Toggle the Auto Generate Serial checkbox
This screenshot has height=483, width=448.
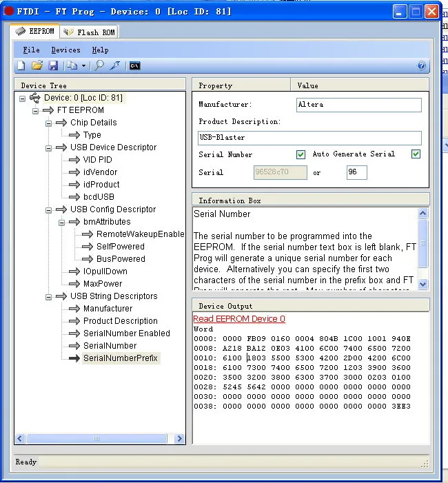tap(416, 154)
